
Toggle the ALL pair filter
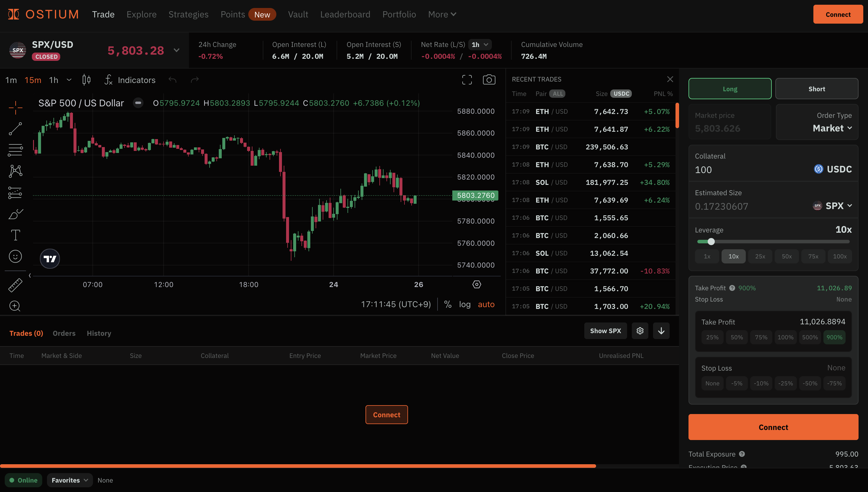click(x=557, y=94)
